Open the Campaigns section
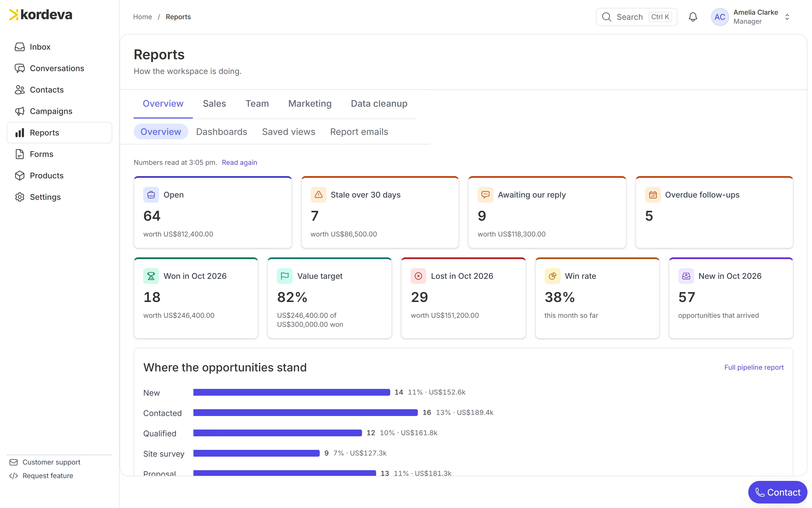The image size is (812, 508). pyautogui.click(x=59, y=111)
